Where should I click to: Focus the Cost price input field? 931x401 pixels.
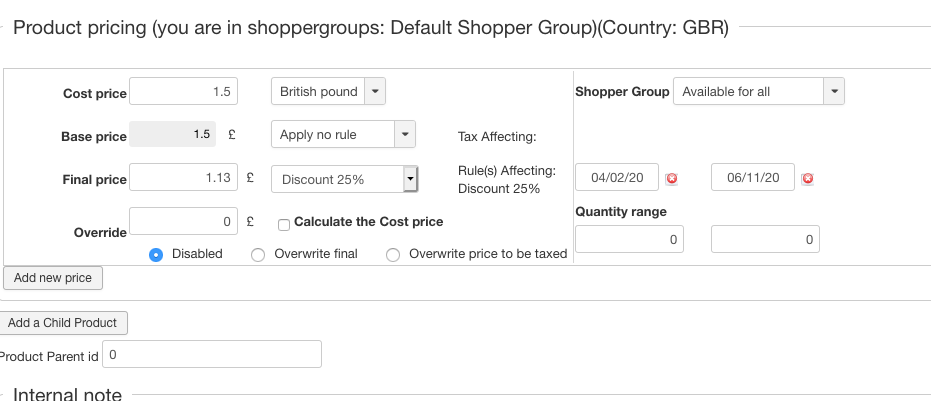pyautogui.click(x=183, y=91)
